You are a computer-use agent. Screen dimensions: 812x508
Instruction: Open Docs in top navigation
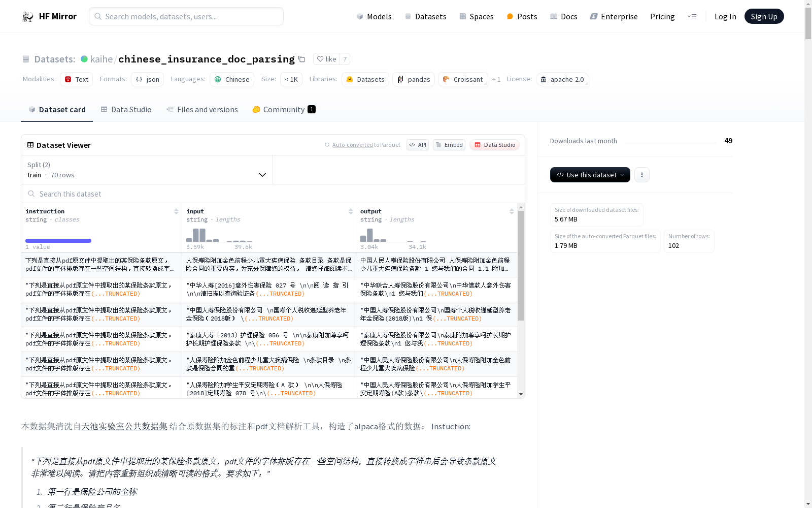pyautogui.click(x=564, y=16)
